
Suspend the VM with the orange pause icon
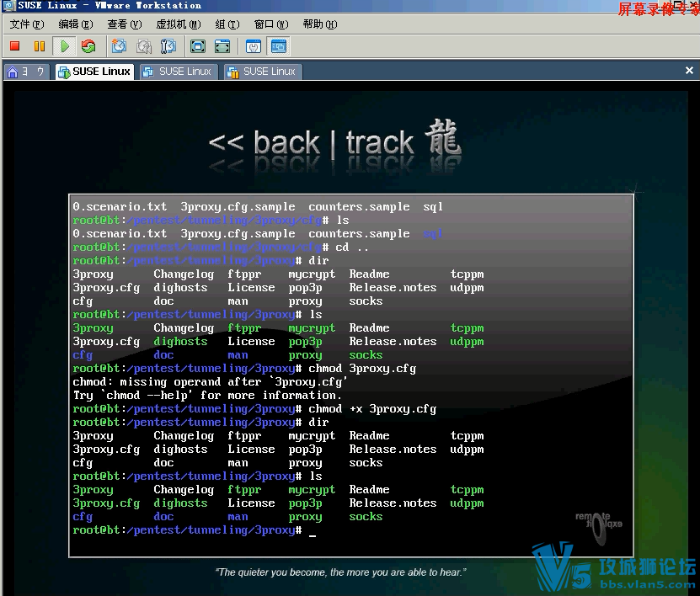pyautogui.click(x=40, y=46)
